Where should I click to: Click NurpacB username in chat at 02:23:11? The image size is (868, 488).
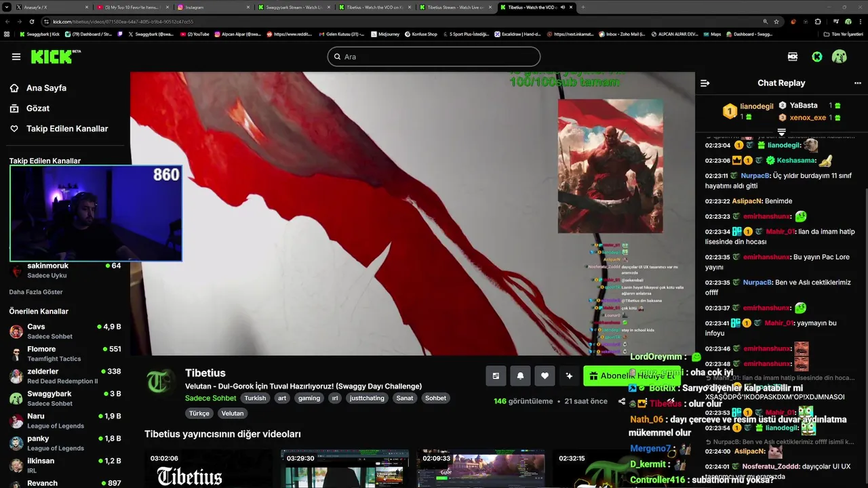point(757,176)
